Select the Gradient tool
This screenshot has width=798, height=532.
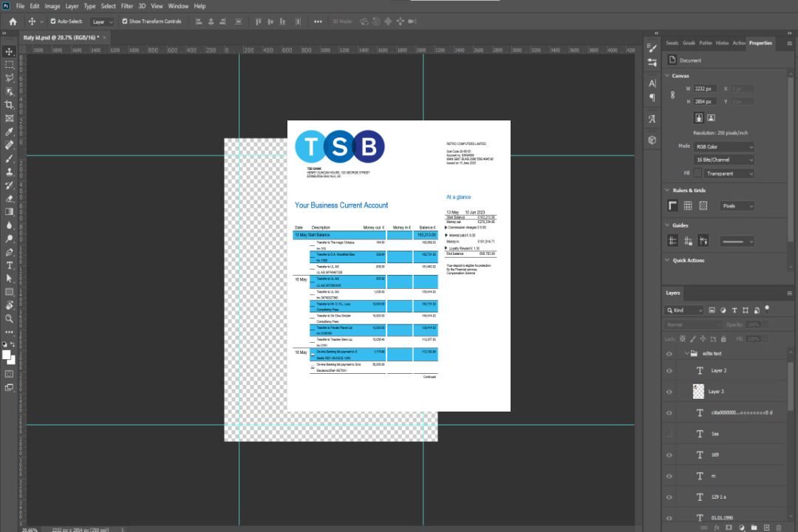pyautogui.click(x=9, y=212)
